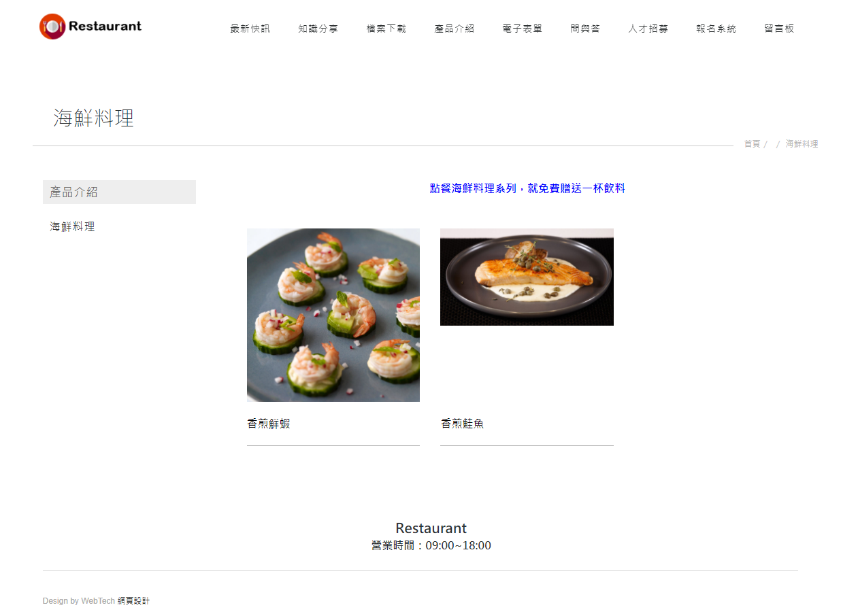Open the 留言板 guestbook
The image size is (858, 616).
[x=779, y=29]
